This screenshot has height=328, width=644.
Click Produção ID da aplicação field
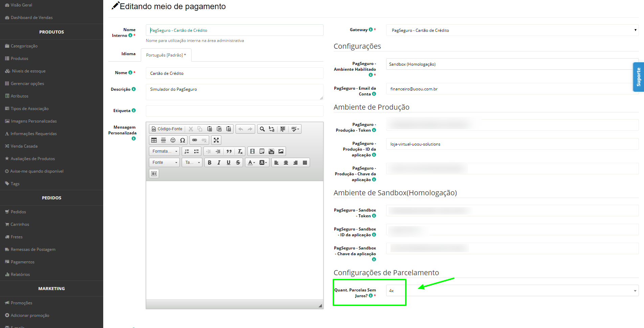512,144
